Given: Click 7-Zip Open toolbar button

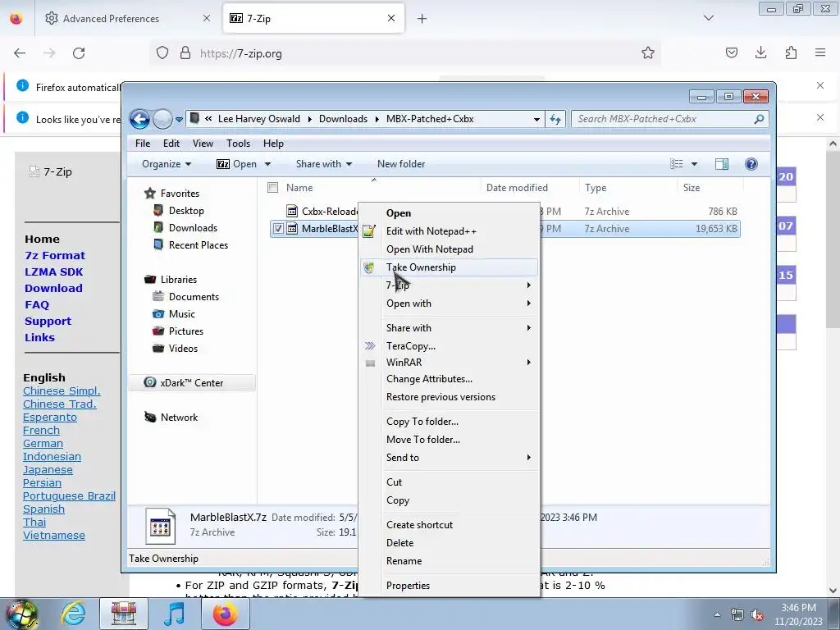Looking at the screenshot, I should click(237, 164).
